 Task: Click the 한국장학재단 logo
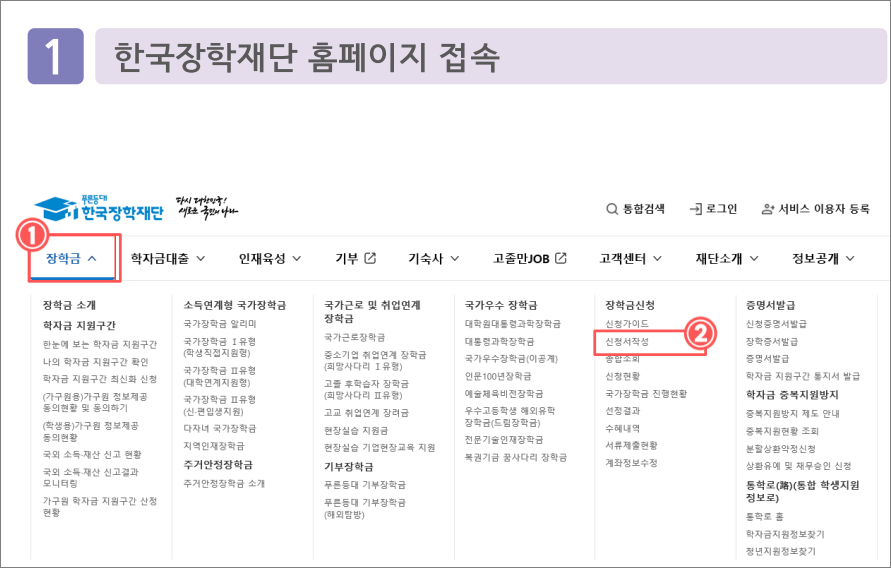pyautogui.click(x=99, y=208)
